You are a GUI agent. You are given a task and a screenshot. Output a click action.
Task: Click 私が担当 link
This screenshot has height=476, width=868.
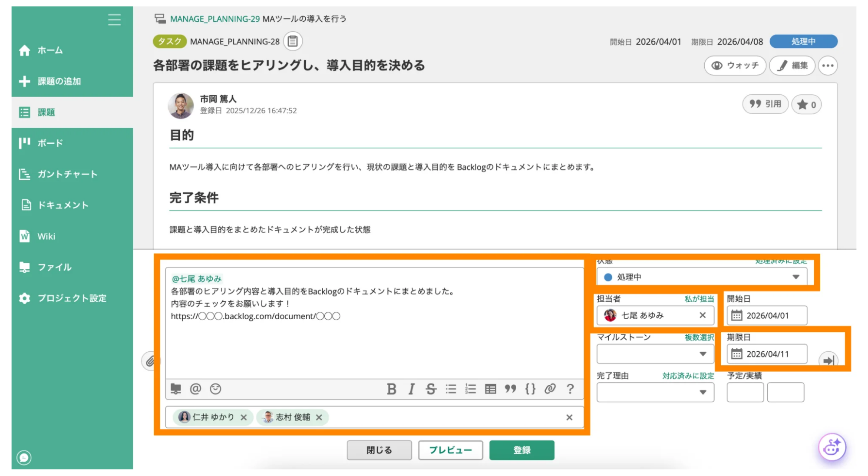[x=699, y=299]
